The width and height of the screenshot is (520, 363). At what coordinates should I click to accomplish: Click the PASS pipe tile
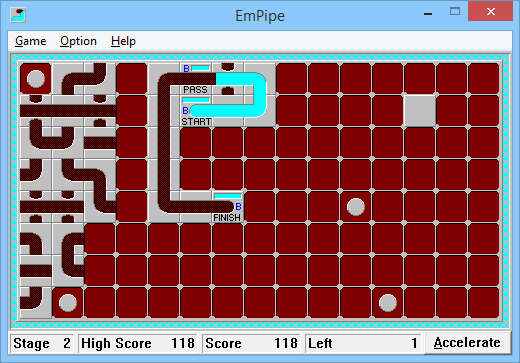pyautogui.click(x=196, y=79)
